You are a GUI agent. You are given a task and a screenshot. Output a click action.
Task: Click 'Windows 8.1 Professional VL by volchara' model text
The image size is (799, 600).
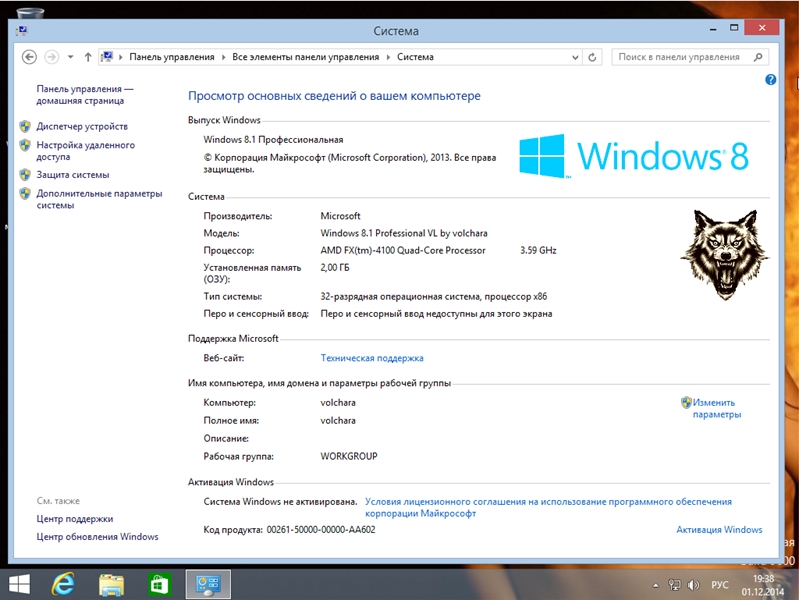tap(404, 233)
